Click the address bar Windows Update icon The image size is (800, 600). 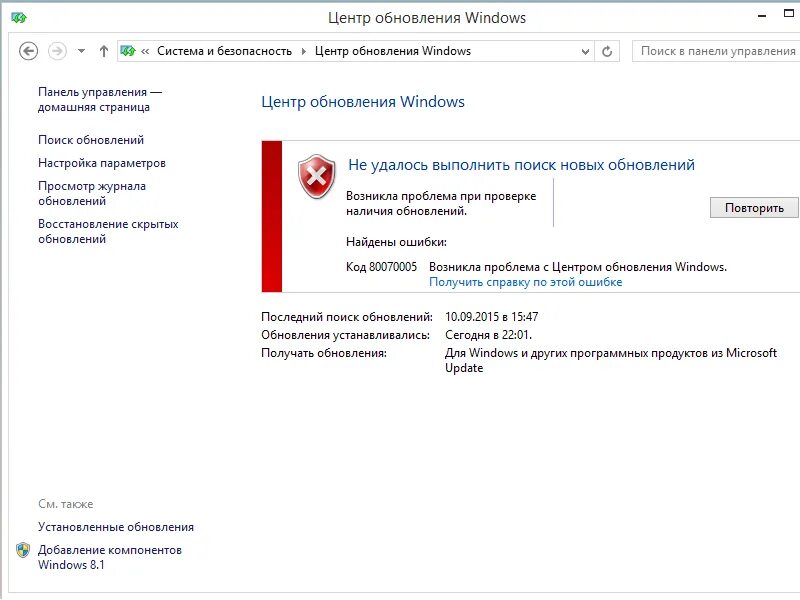click(128, 51)
